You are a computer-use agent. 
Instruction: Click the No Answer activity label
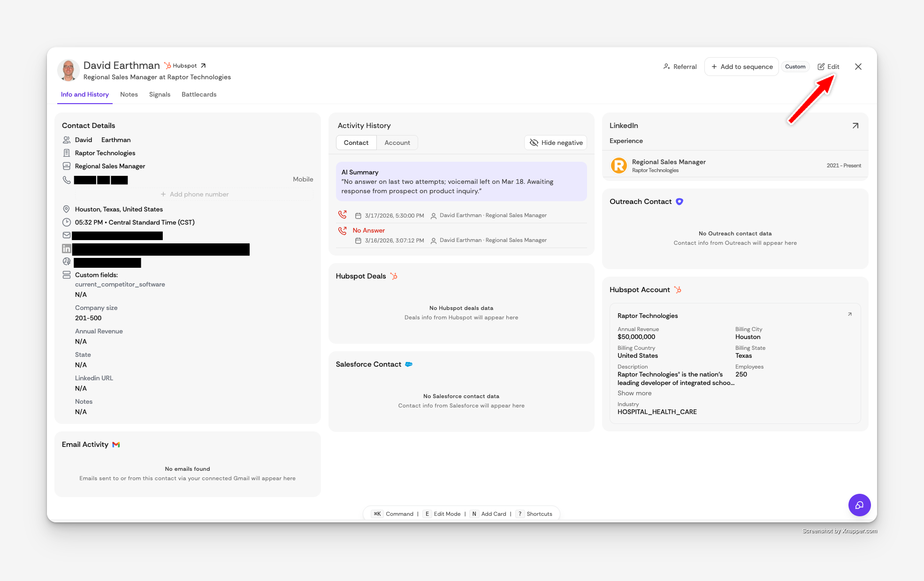pos(369,230)
